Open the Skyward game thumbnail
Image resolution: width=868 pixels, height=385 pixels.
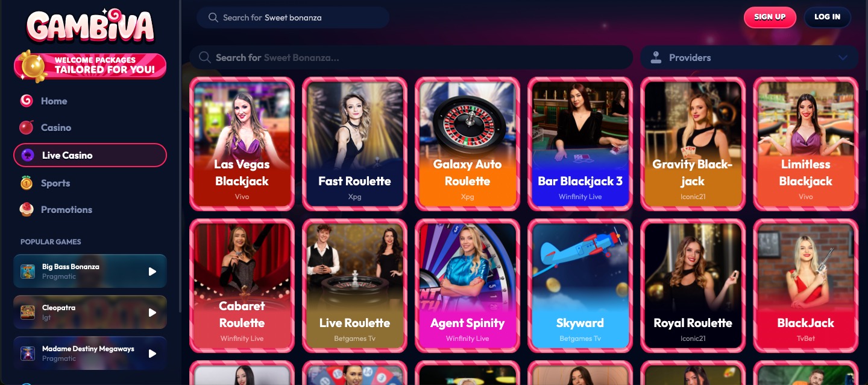point(580,285)
